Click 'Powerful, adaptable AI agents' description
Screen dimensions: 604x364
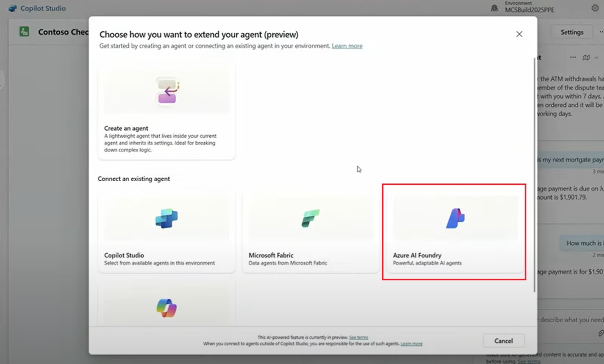(427, 263)
